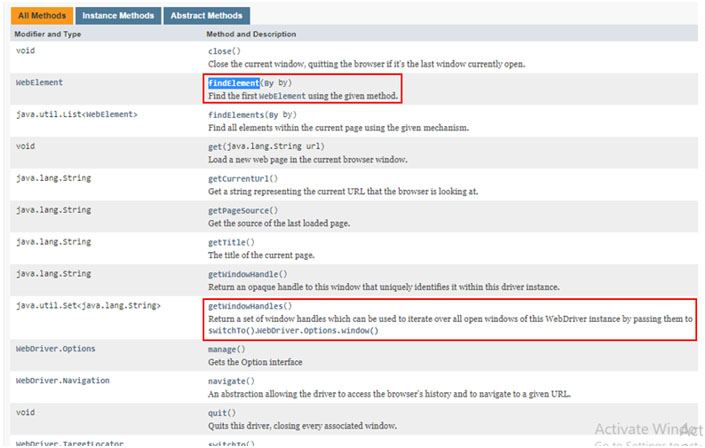Click WebElement in findElement description
This screenshot has height=448, width=705.
tap(282, 96)
